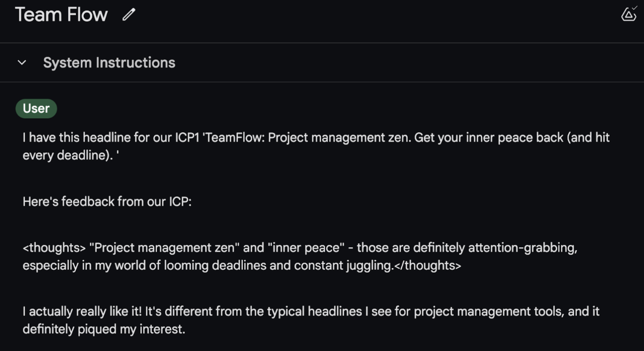Click the Team Flow prompt title
Screen dimensions: 644x351
(x=61, y=15)
